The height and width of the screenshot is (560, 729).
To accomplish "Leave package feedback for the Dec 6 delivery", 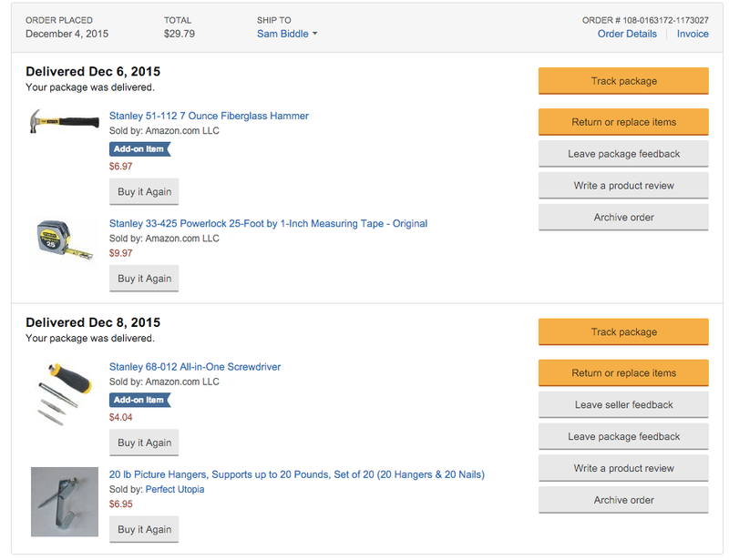I will point(623,154).
